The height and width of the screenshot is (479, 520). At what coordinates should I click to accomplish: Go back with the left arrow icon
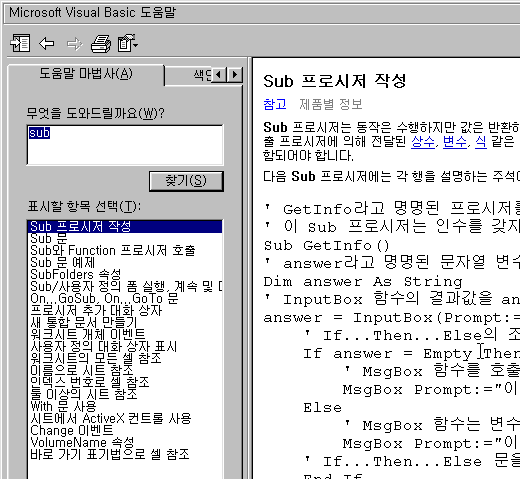click(47, 43)
